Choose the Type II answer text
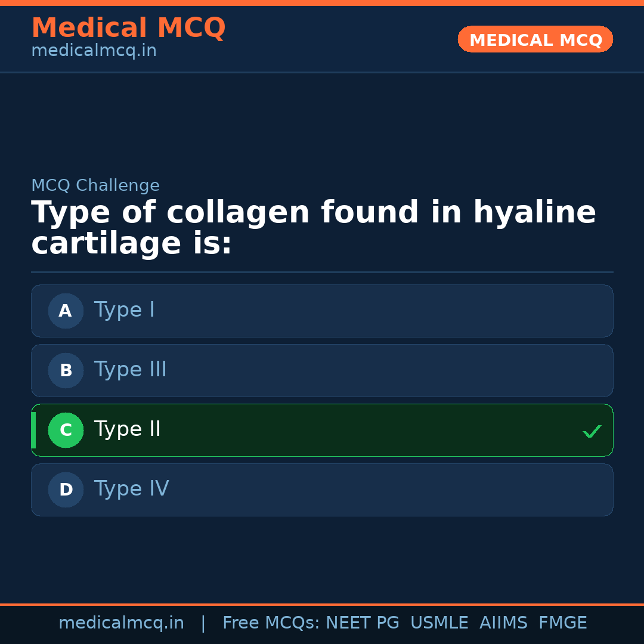The width and height of the screenshot is (644, 644). click(x=128, y=429)
